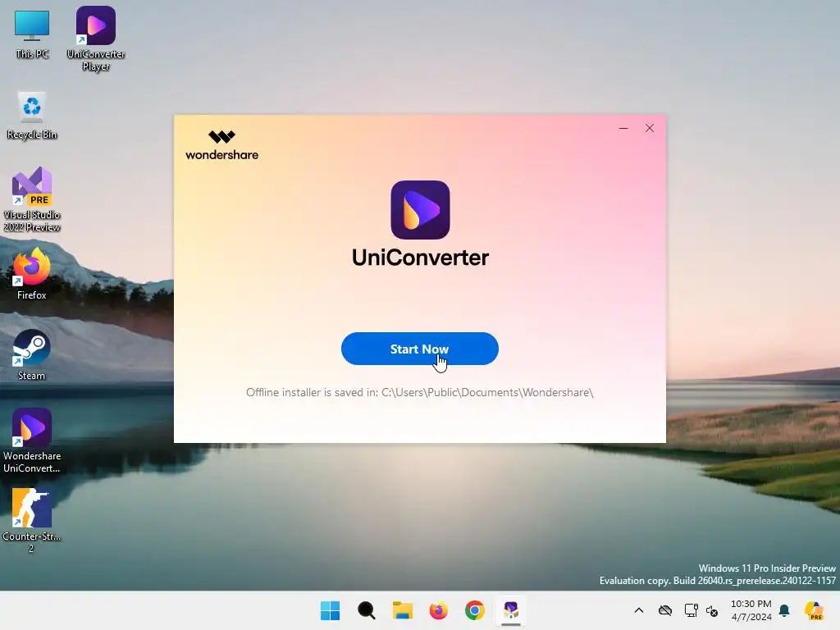The height and width of the screenshot is (630, 840).
Task: Click the muted volume tray icon
Action: 712,610
